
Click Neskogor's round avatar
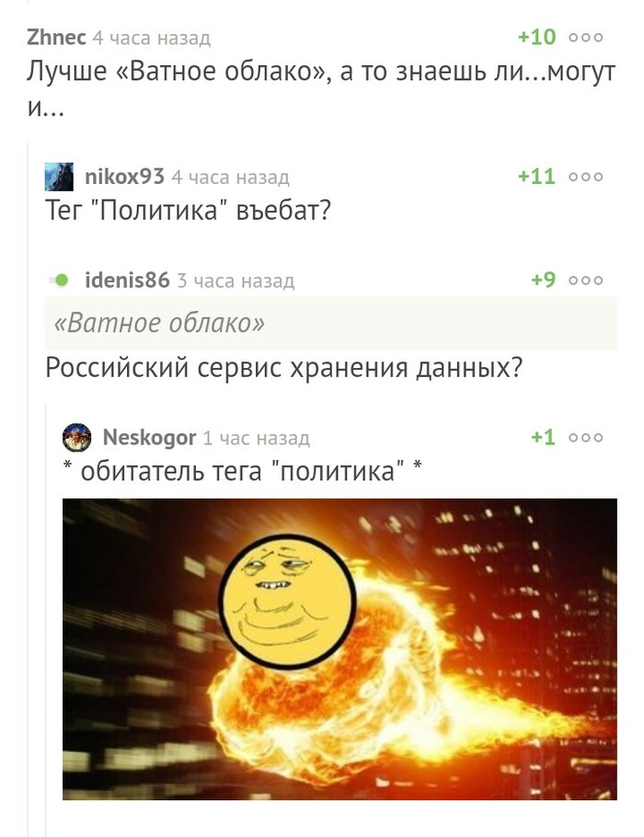point(77,437)
